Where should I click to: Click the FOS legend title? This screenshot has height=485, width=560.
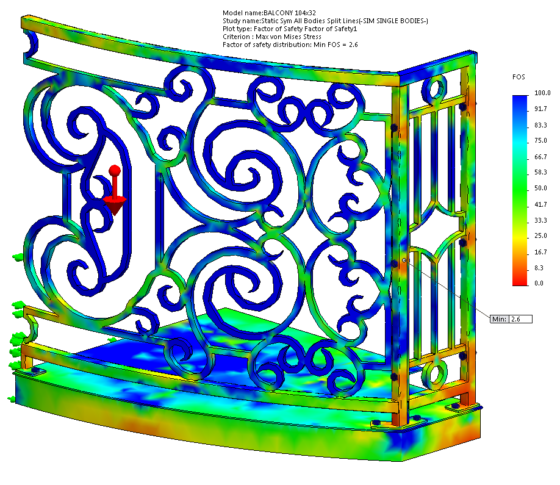[x=519, y=77]
